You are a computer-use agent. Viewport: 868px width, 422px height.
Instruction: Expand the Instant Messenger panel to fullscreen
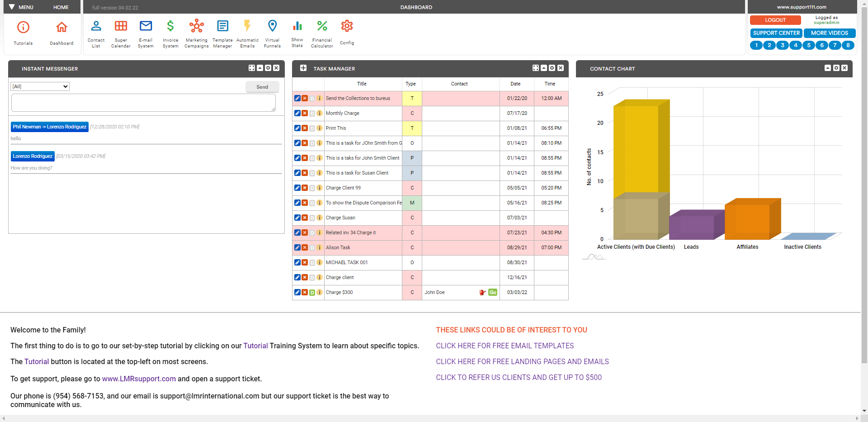[x=252, y=68]
